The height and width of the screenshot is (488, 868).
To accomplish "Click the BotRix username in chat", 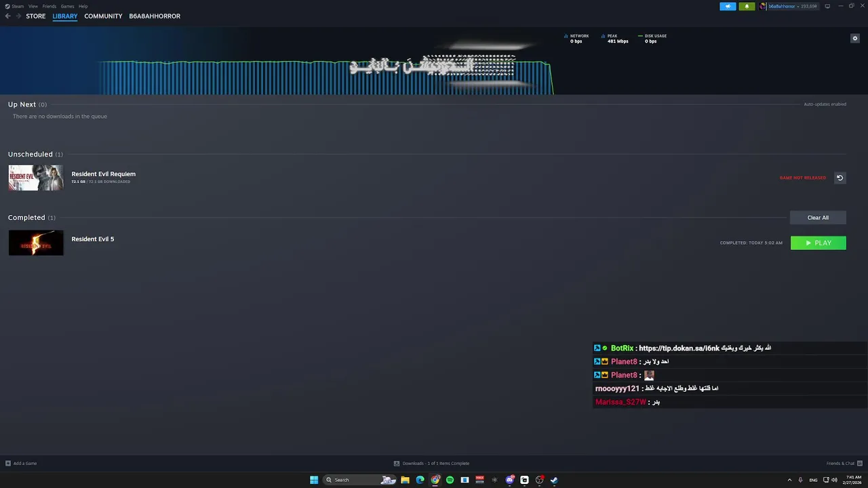I will [x=622, y=348].
